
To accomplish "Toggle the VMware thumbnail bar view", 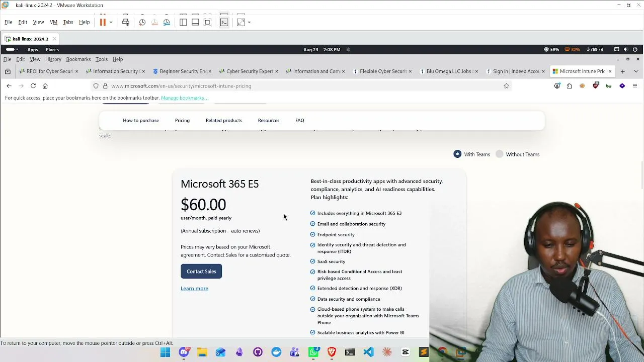I will 195,22.
